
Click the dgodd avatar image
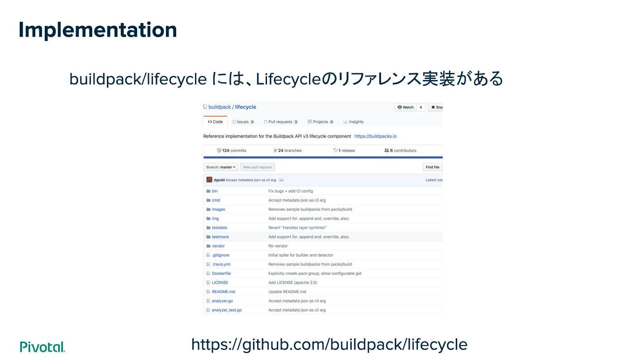click(x=209, y=180)
